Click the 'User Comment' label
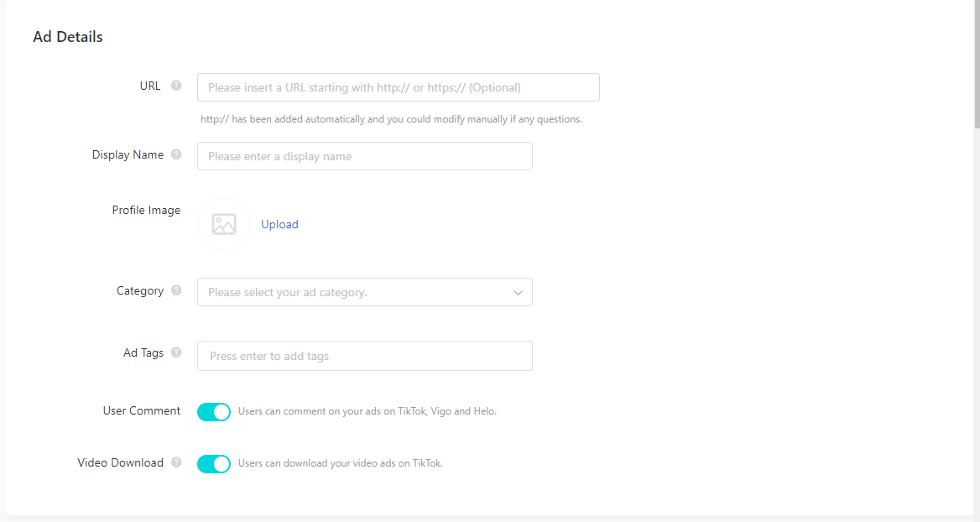 coord(142,410)
